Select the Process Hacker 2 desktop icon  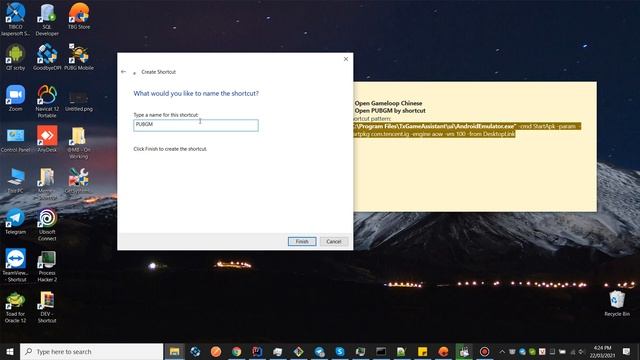[47, 265]
